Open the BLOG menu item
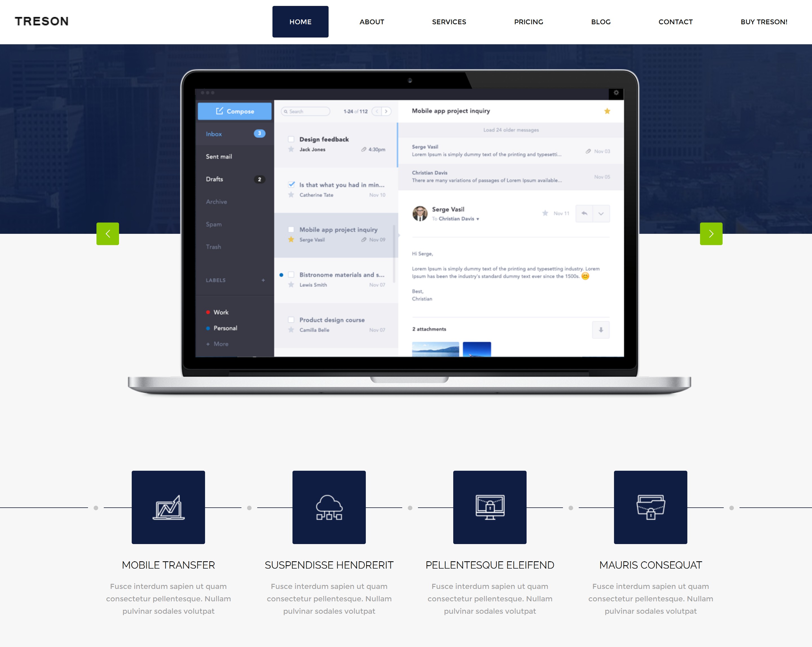 click(601, 22)
